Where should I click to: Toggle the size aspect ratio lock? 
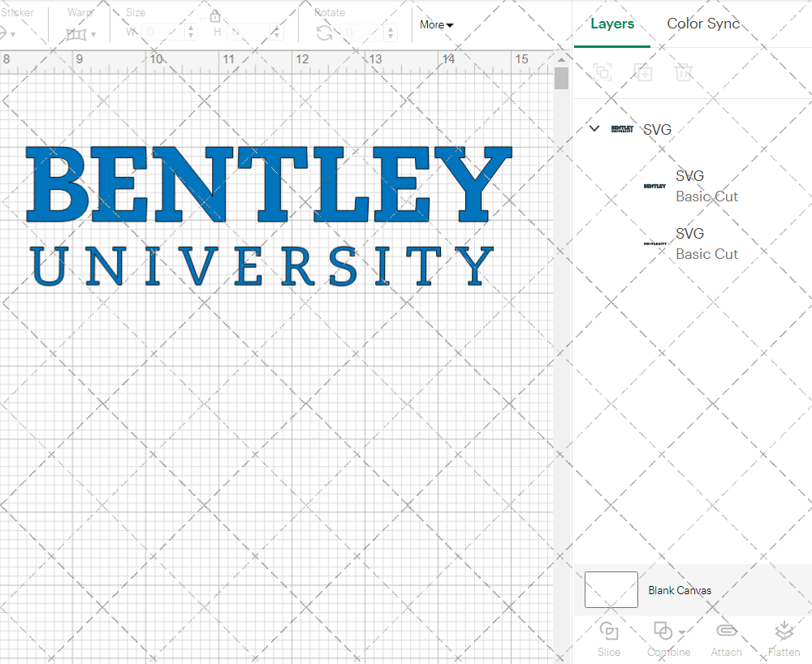[215, 15]
